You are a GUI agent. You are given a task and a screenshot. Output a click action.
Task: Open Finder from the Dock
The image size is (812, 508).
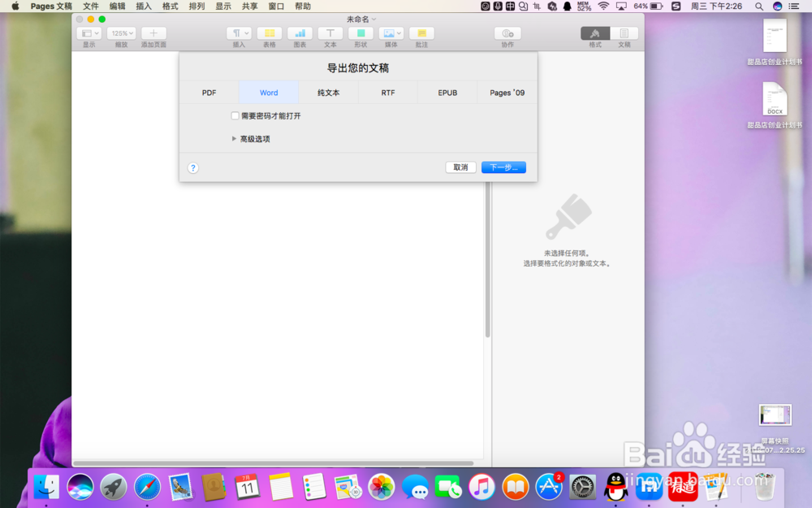46,487
